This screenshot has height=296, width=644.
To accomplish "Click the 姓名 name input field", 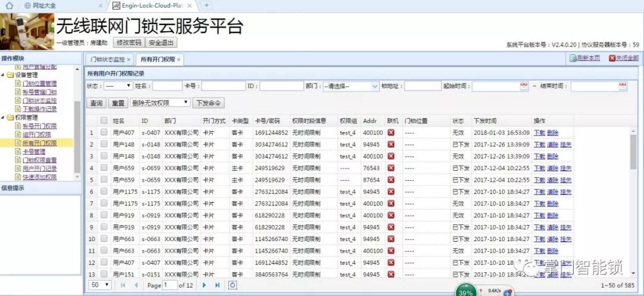I will pyautogui.click(x=166, y=87).
